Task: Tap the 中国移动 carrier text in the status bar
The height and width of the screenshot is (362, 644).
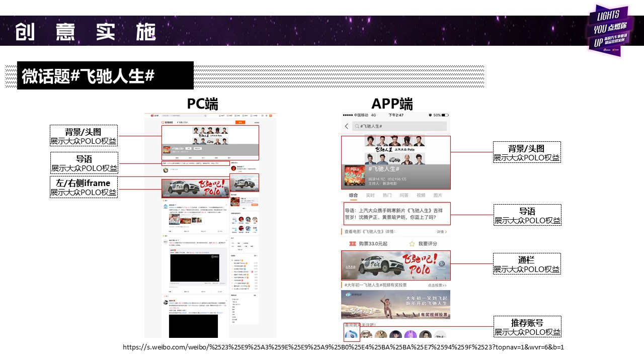Action: pos(361,115)
